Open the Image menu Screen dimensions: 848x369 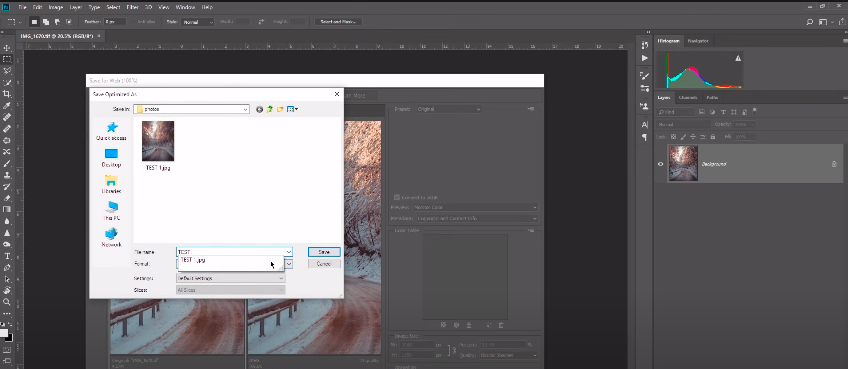pos(56,8)
